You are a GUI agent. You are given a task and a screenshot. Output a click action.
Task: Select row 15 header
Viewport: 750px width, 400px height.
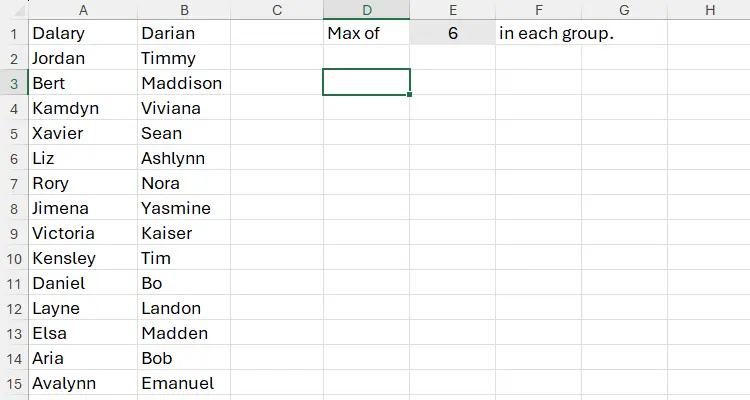13,383
